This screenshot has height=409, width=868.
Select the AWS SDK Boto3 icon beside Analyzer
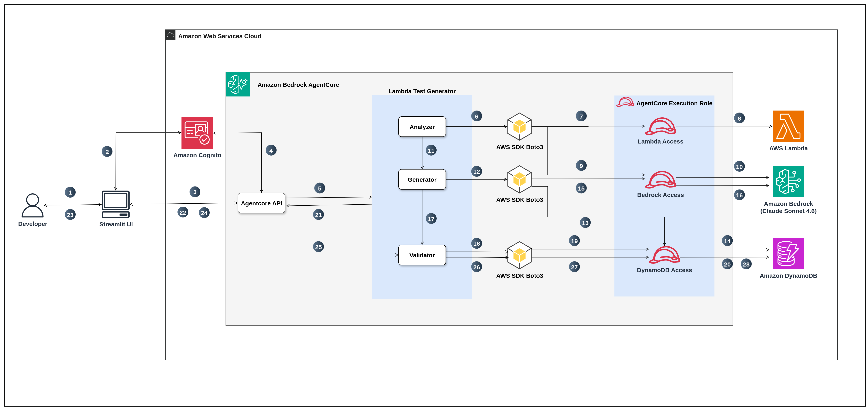519,127
